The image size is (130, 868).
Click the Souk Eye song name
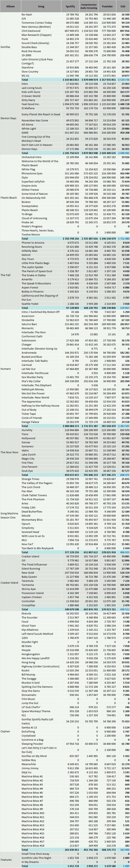[x=27, y=471]
